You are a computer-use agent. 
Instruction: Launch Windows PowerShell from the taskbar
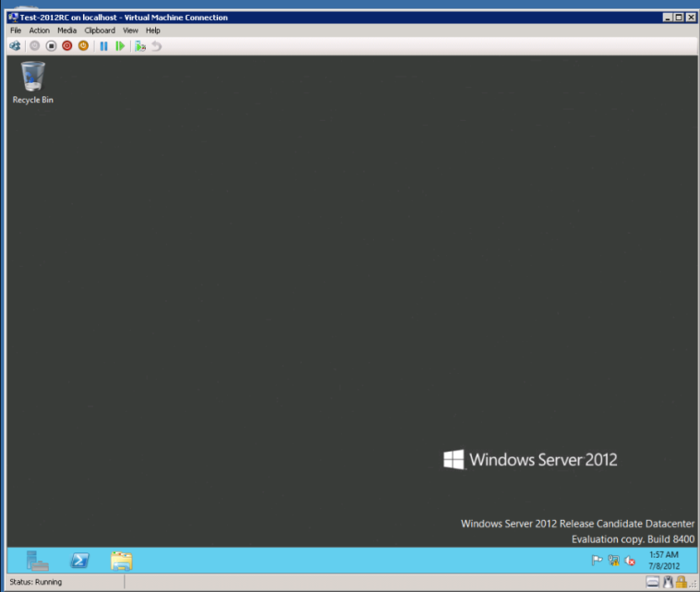pyautogui.click(x=80, y=561)
